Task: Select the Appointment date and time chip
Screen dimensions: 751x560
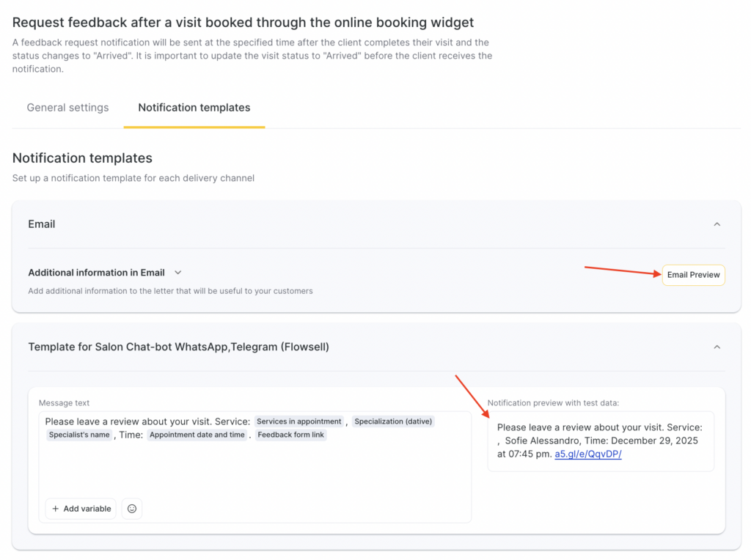Action: pyautogui.click(x=197, y=435)
